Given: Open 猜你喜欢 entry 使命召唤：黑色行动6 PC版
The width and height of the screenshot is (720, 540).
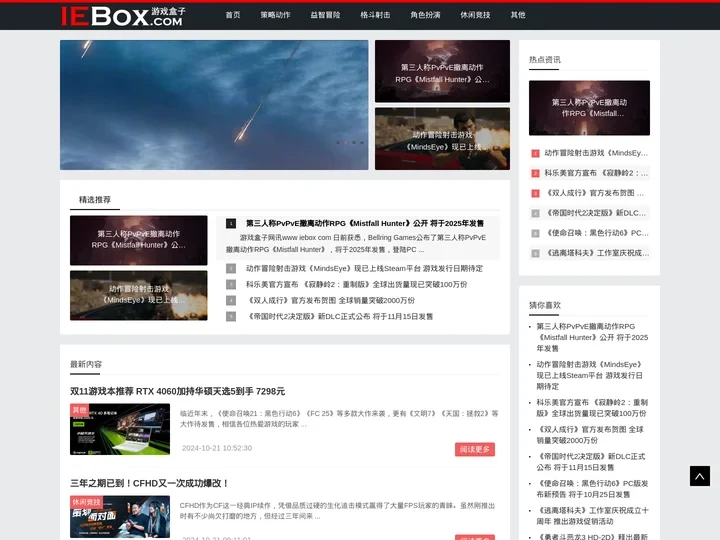Looking at the screenshot, I should point(592,489).
